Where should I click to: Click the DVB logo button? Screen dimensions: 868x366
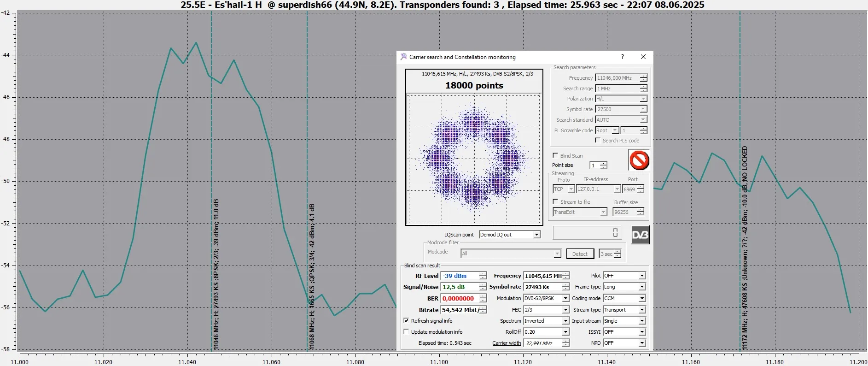tap(640, 235)
